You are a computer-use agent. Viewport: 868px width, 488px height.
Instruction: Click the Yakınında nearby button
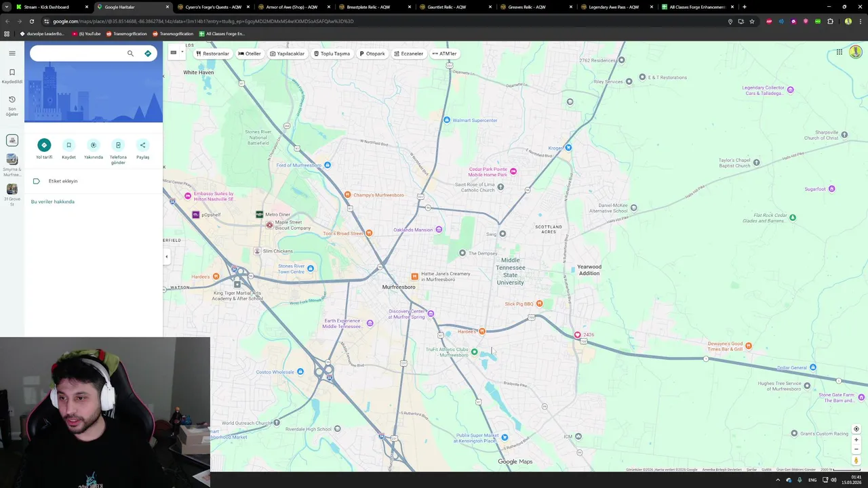[x=94, y=145]
